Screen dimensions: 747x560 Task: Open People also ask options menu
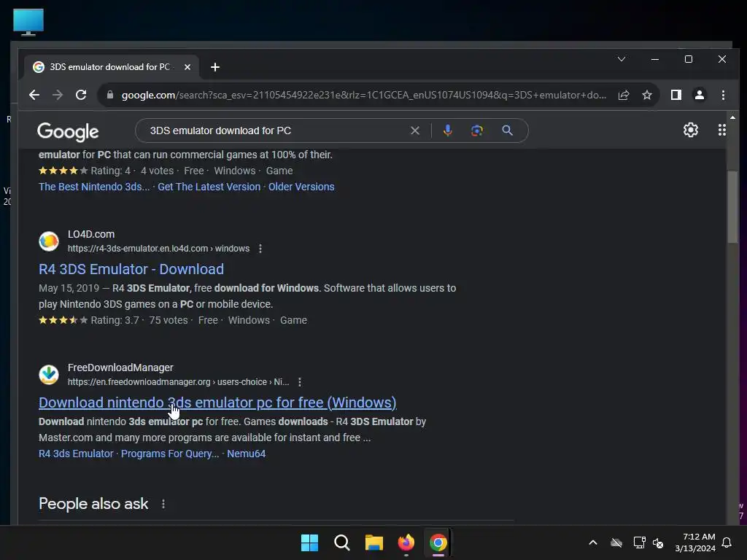pos(163,504)
